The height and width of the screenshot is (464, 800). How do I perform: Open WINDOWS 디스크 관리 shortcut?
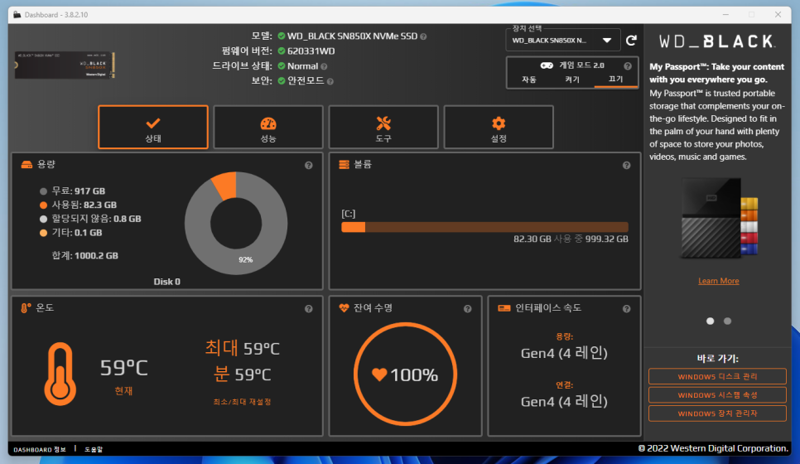click(x=717, y=377)
